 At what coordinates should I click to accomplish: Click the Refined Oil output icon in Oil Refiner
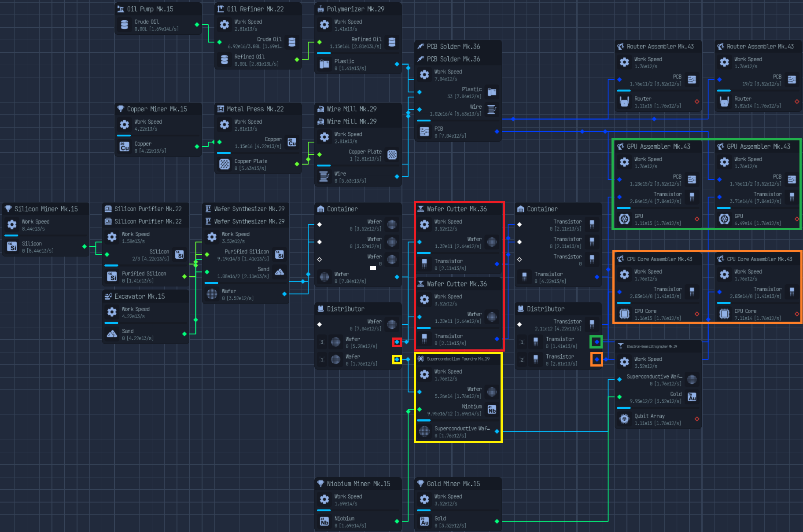[x=225, y=59]
